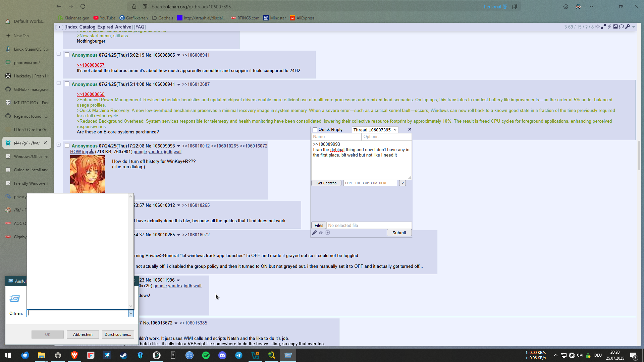Open Steam from the taskbar

(123, 355)
